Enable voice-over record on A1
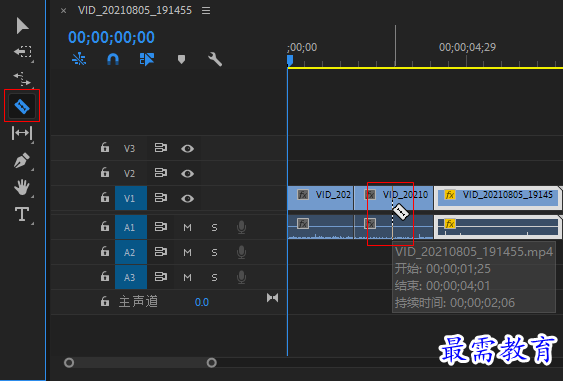Screen dimensions: 563x381 (241, 227)
